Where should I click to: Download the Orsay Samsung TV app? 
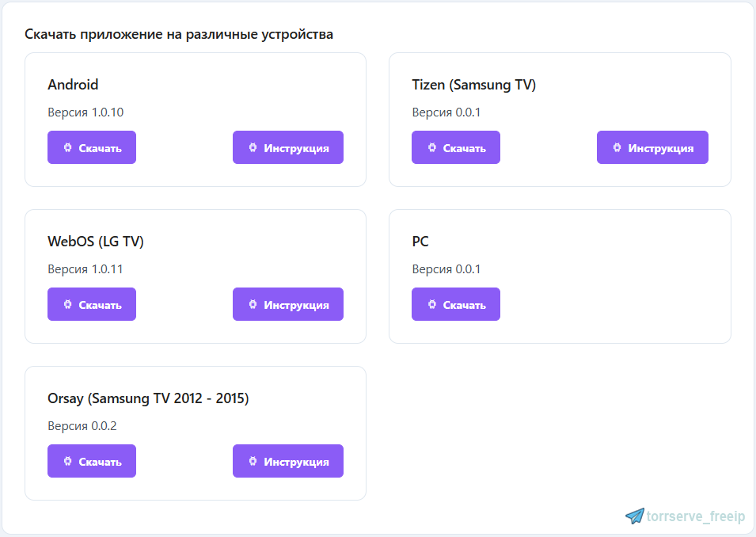coord(92,461)
